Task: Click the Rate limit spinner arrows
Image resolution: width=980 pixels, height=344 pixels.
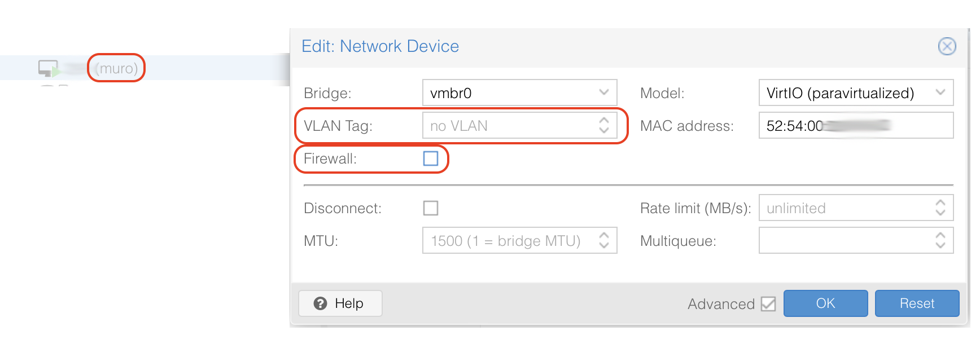Action: point(940,208)
